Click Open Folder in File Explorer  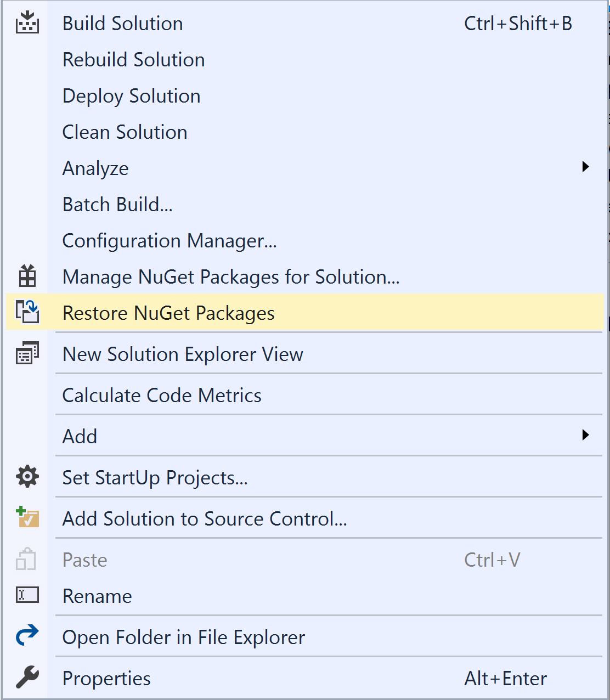[x=183, y=636]
